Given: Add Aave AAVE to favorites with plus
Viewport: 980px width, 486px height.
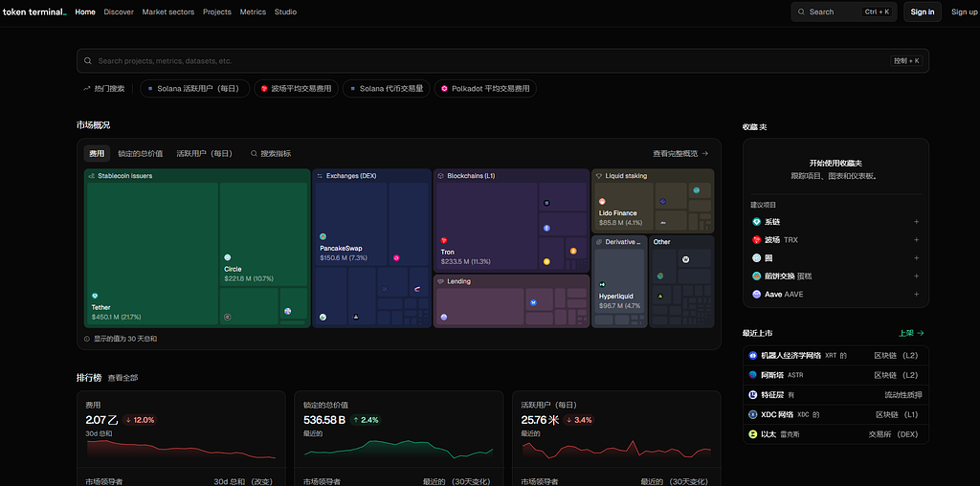Looking at the screenshot, I should 916,295.
